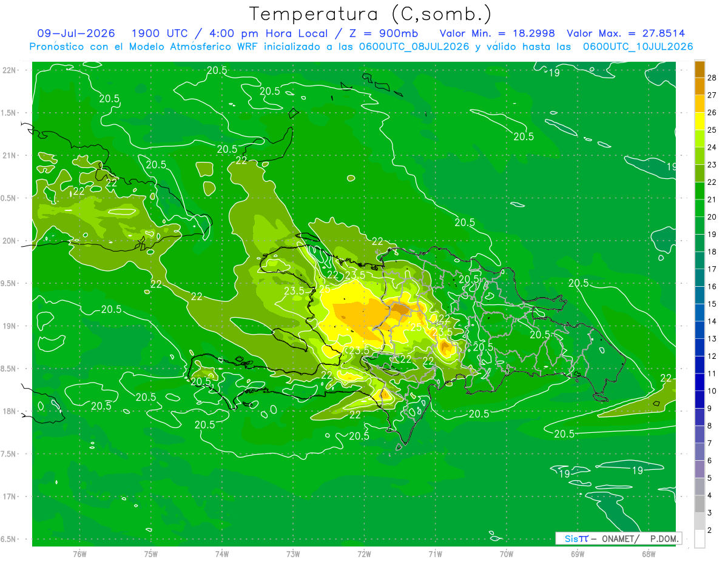Click the 'Valor Min. = 18.2998' text

[497, 33]
